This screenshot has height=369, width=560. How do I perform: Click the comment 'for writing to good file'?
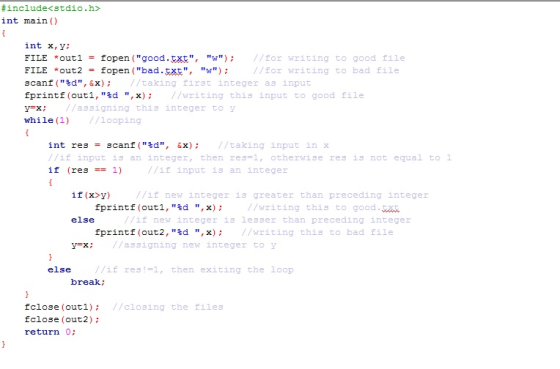tap(329, 58)
